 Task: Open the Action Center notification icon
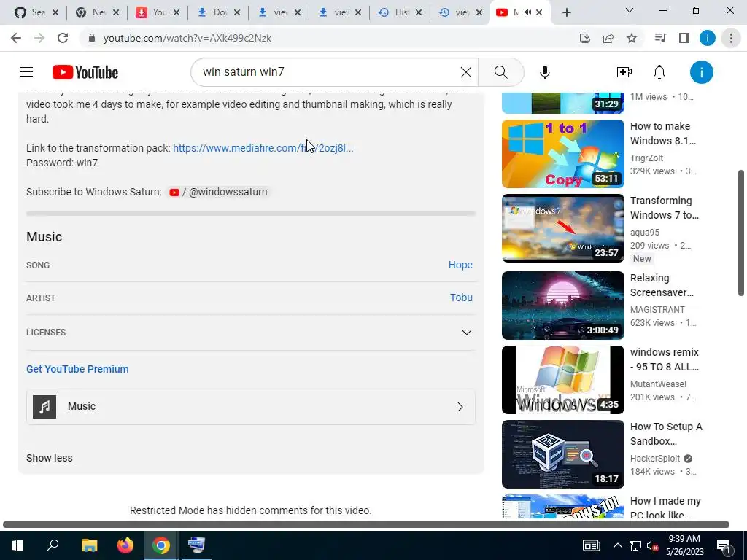724,545
